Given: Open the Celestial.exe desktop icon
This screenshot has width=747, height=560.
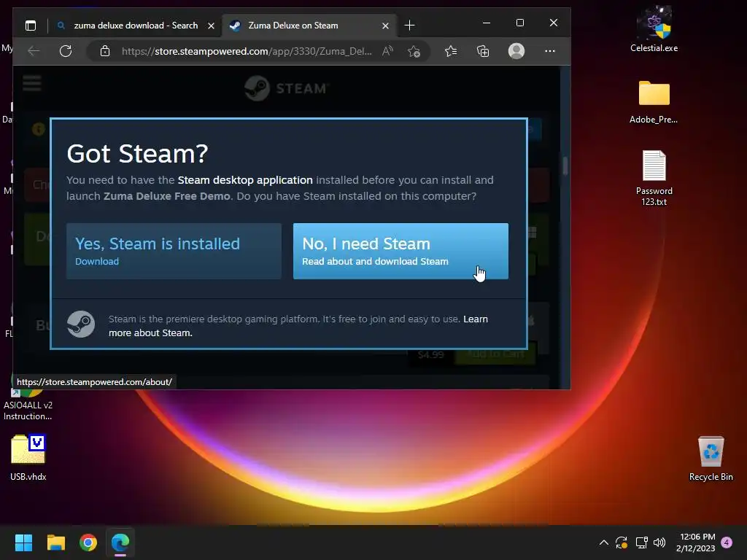Looking at the screenshot, I should [x=654, y=28].
